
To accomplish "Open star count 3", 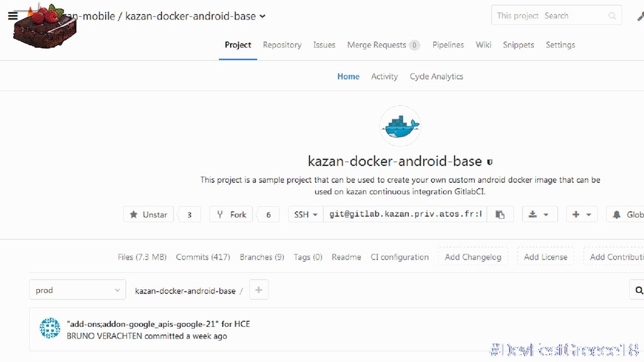I will click(x=189, y=214).
